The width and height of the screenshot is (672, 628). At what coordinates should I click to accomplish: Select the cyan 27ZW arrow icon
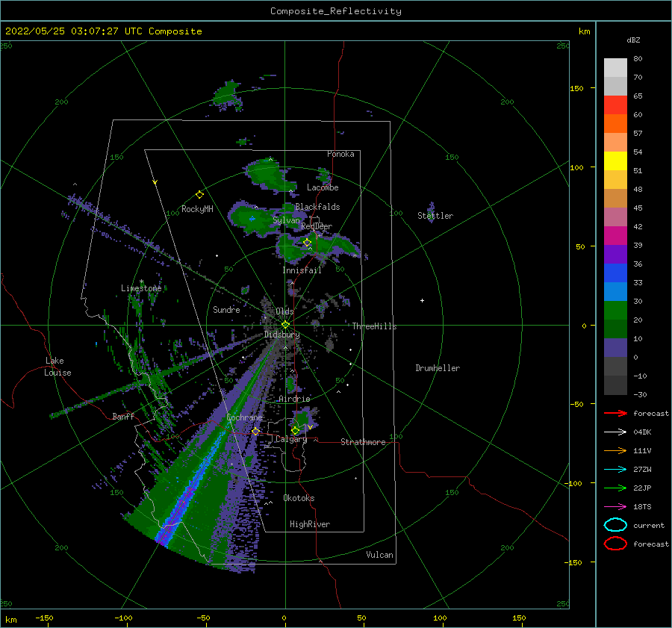(x=615, y=470)
